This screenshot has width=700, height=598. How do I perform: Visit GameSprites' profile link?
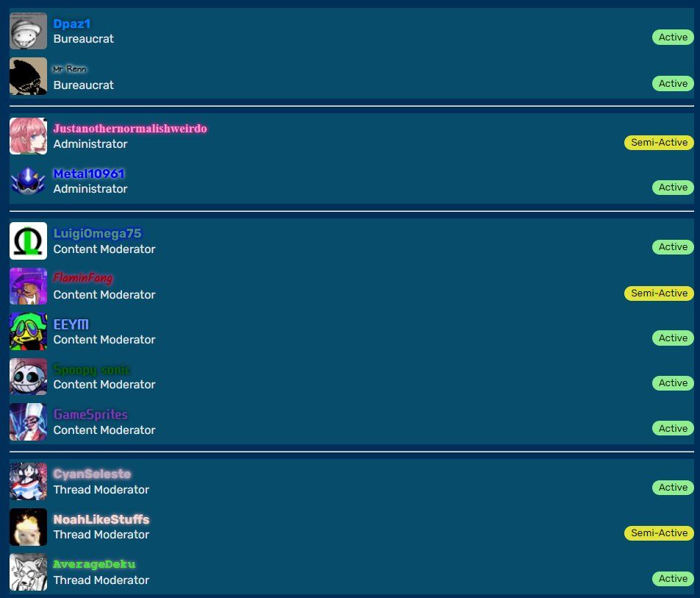90,414
